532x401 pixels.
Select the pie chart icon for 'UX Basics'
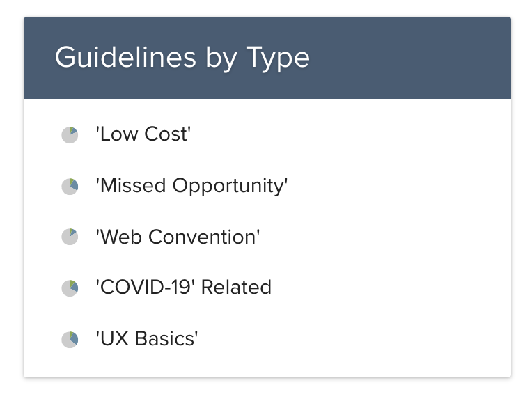coord(70,340)
